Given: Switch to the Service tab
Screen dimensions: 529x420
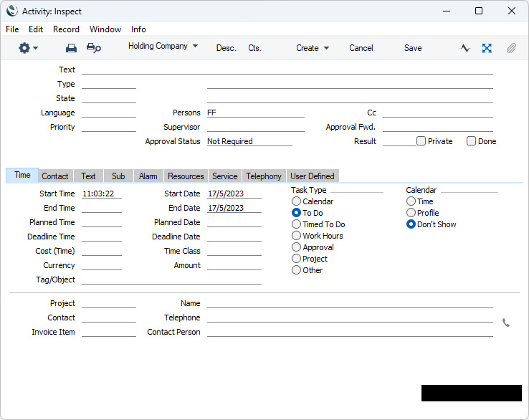Looking at the screenshot, I should (x=224, y=176).
